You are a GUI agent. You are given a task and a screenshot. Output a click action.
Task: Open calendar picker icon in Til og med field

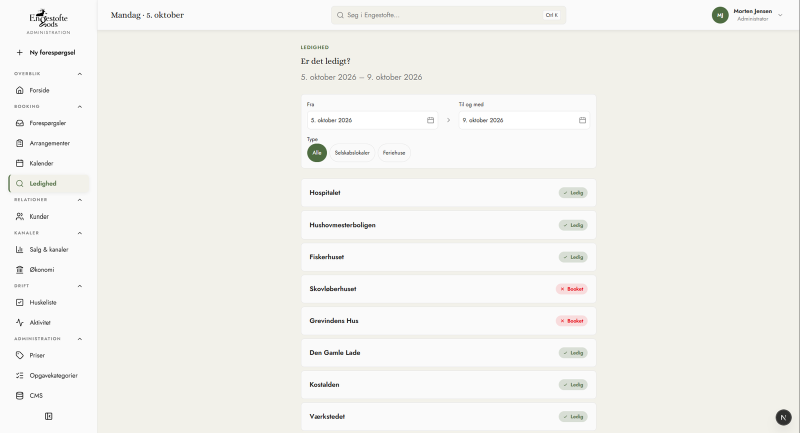[x=582, y=120]
